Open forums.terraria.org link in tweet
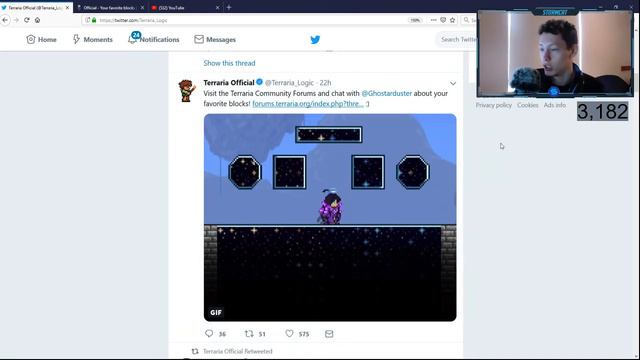The width and height of the screenshot is (640, 360). point(308,104)
